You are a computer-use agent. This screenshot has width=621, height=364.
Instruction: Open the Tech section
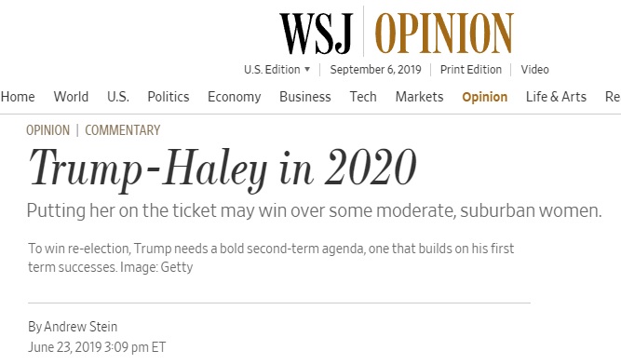pos(363,97)
